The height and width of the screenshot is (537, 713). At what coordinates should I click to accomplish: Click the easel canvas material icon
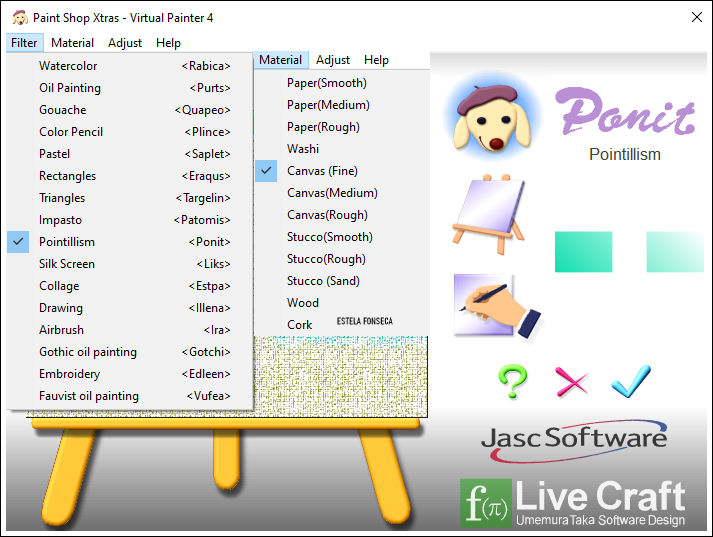(489, 214)
